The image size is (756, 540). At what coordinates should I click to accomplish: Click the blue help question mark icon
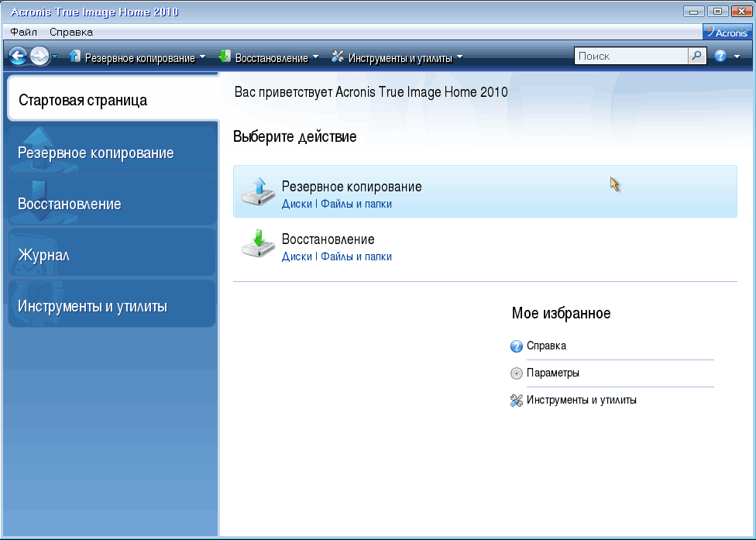[x=720, y=57]
